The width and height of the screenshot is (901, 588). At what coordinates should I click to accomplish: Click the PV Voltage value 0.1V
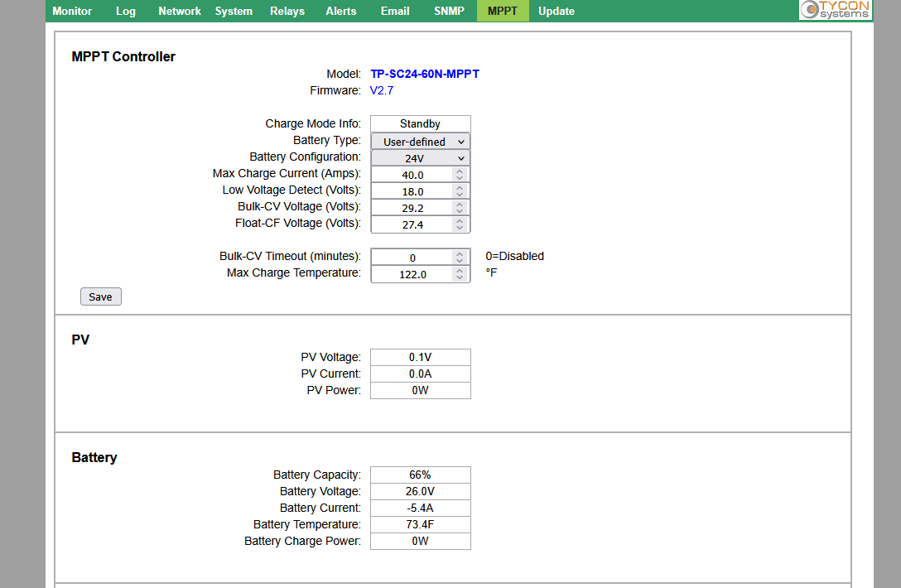(x=421, y=357)
